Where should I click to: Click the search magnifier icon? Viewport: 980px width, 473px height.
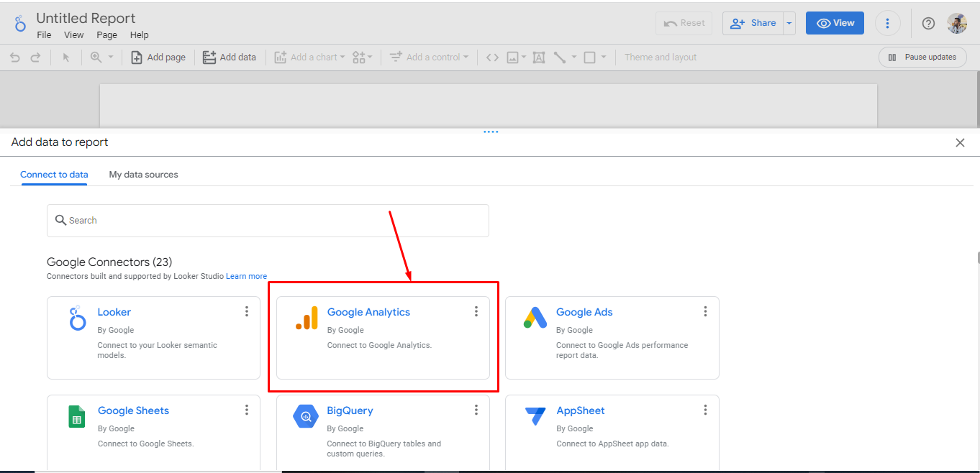tap(60, 220)
